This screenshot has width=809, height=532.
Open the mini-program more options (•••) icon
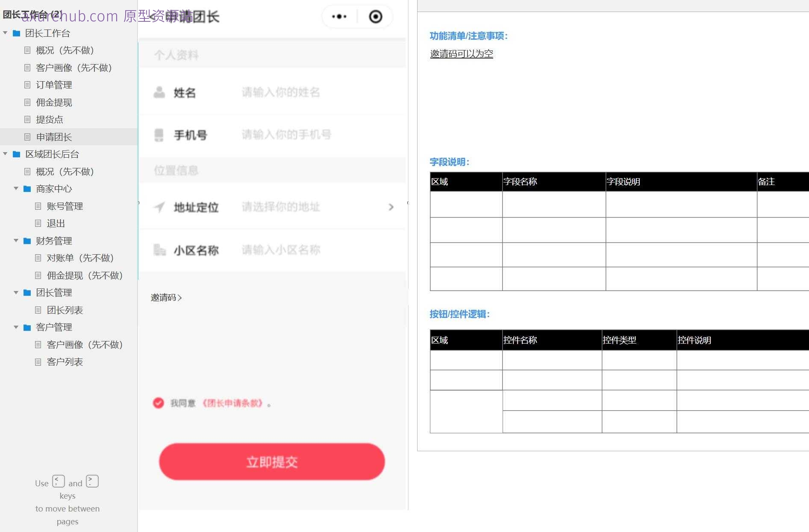pos(338,16)
